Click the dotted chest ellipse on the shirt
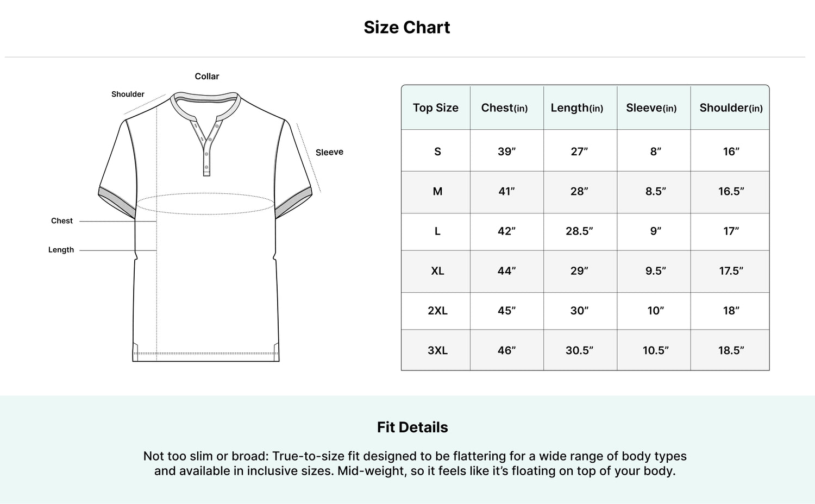815x504 pixels. (205, 204)
